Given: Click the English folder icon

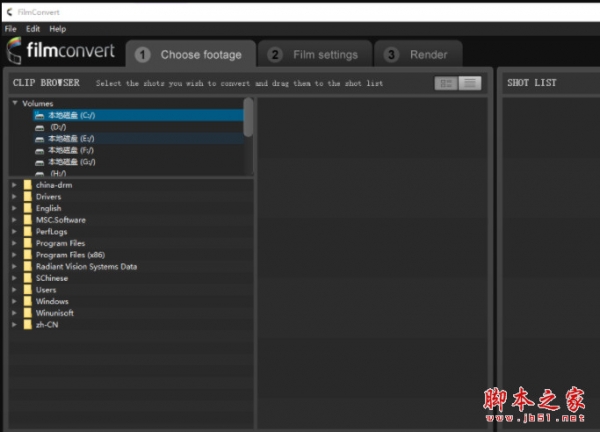Looking at the screenshot, I should click(28, 208).
